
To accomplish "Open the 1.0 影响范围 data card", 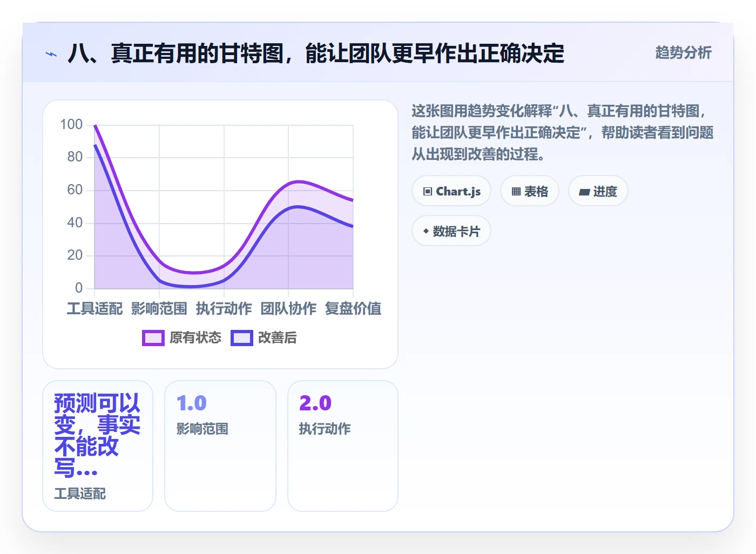I will point(220,446).
